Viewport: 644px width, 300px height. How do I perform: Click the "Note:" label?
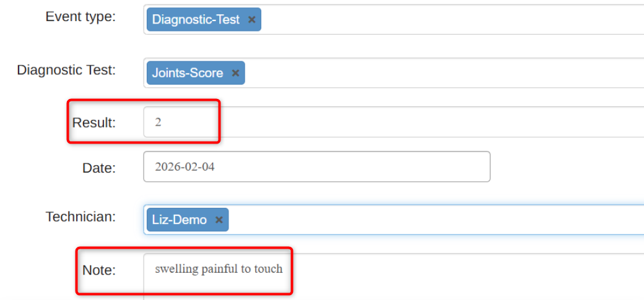point(99,270)
